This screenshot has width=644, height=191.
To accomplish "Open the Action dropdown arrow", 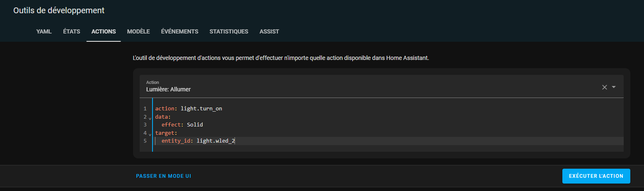I will point(614,87).
